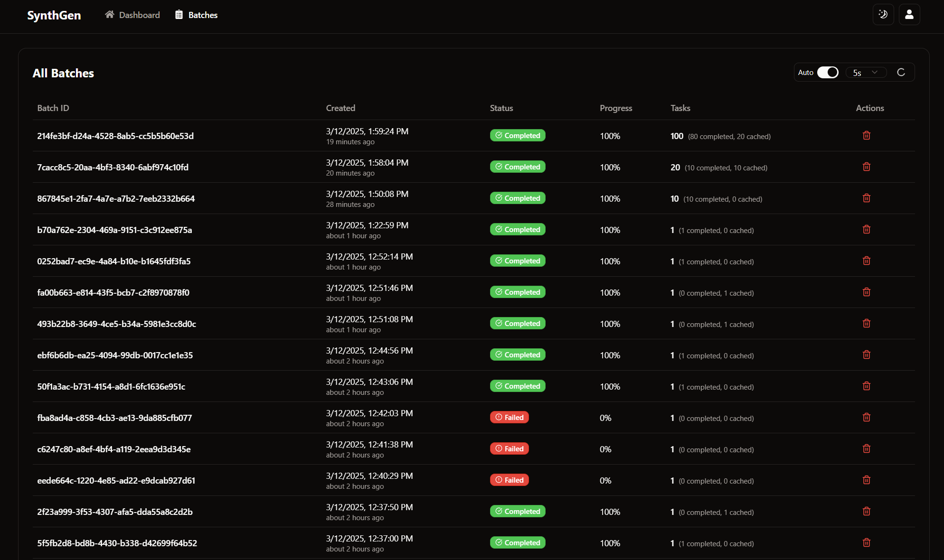This screenshot has height=560, width=944.
Task: Open batch 0252bad7-ec9e-4a84-b10e-b1645fdf3fa5
Action: [x=114, y=261]
